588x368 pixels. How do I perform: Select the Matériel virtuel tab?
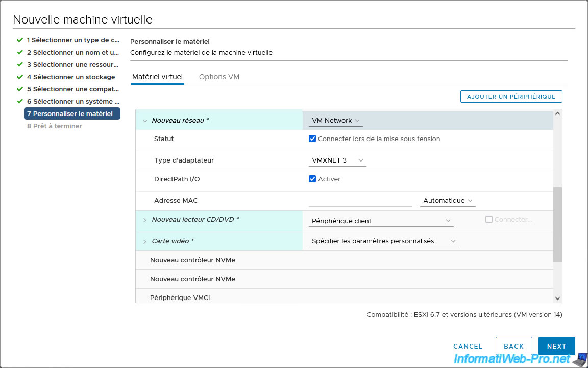157,77
